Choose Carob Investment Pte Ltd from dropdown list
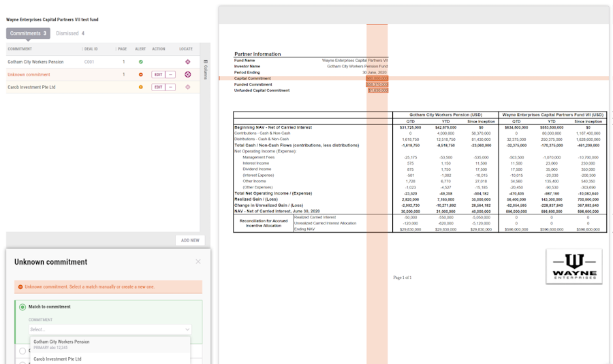613x364 pixels. (x=110, y=359)
